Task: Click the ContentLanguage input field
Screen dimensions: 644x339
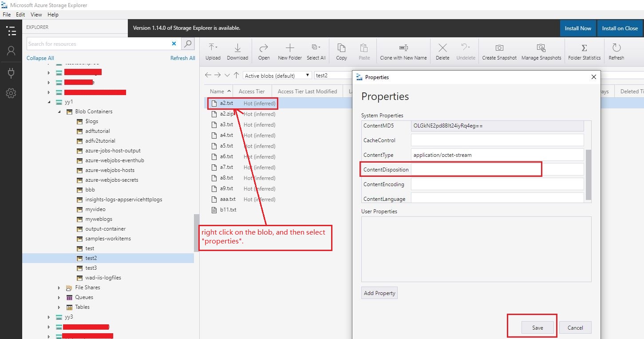Action: 497,198
